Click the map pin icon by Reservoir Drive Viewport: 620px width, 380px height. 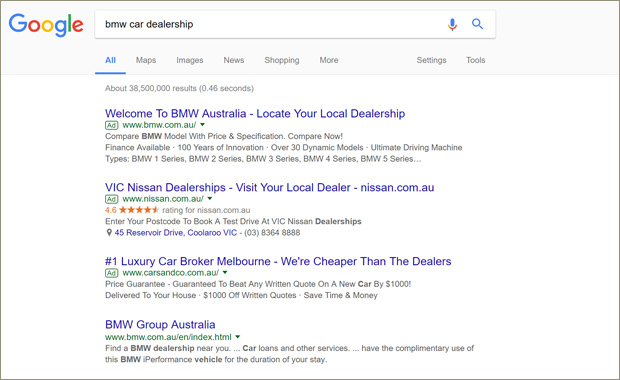109,233
